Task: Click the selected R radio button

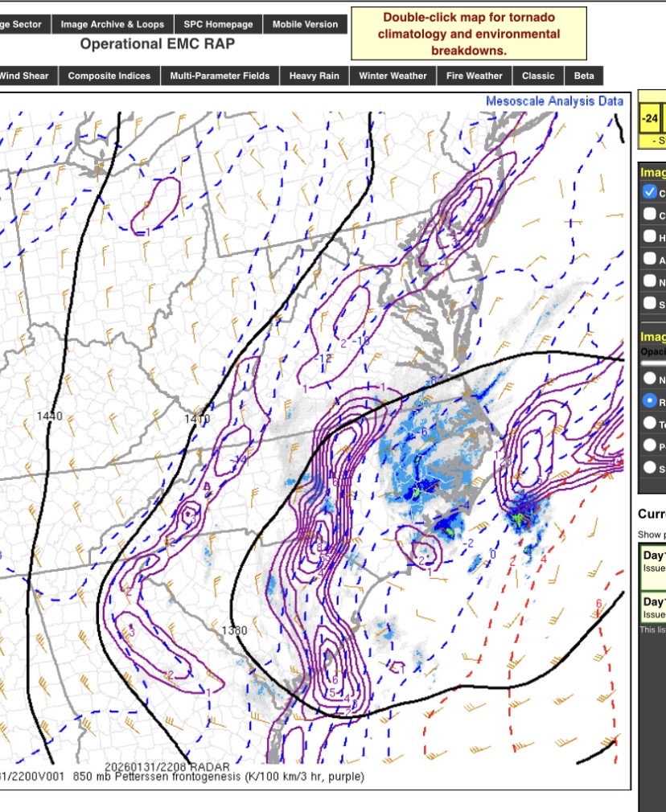Action: [650, 400]
